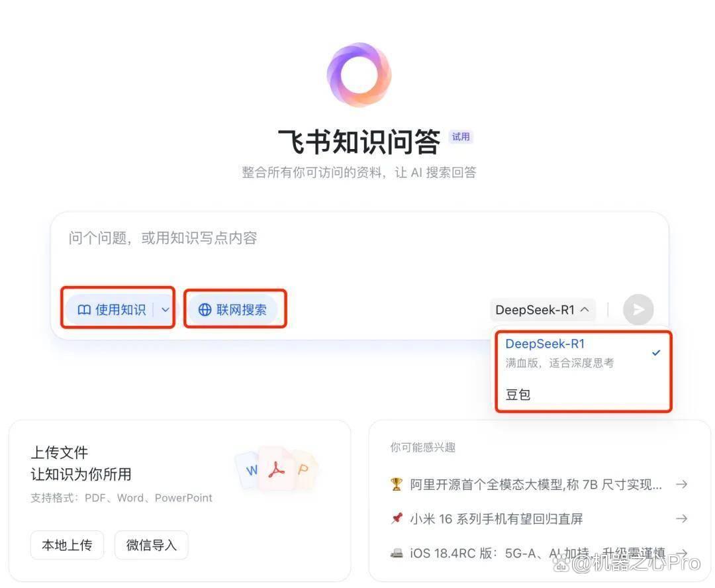Click the trophy icon beside 阿里开源 headline
This screenshot has height=588, width=715.
(x=397, y=484)
